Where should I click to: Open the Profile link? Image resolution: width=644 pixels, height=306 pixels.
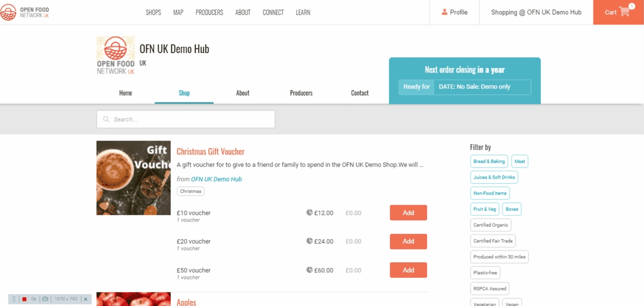pos(454,12)
